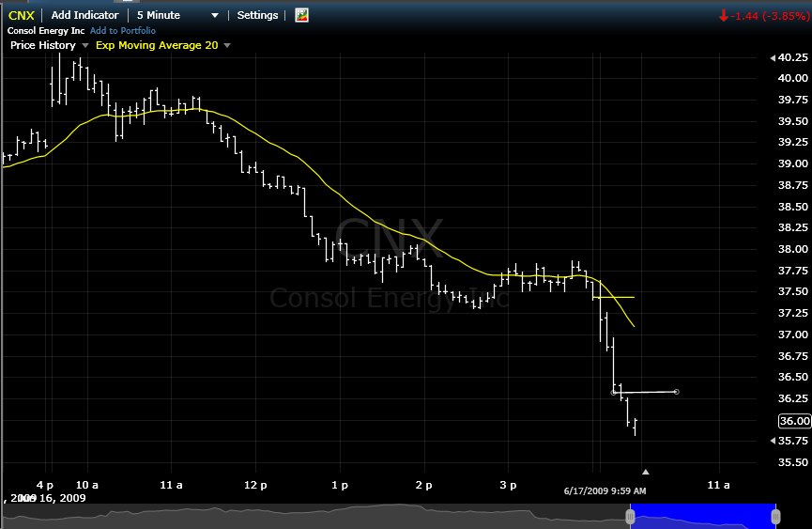Click the 2 p time axis label

click(x=423, y=485)
